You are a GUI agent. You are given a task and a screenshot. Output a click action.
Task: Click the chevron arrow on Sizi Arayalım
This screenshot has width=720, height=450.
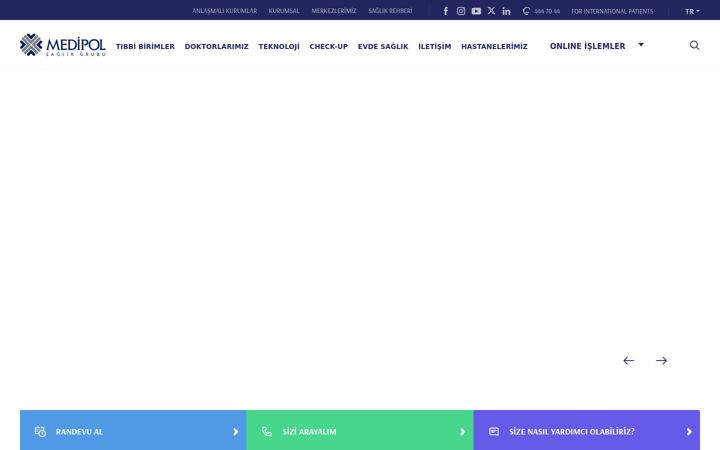pyautogui.click(x=462, y=432)
